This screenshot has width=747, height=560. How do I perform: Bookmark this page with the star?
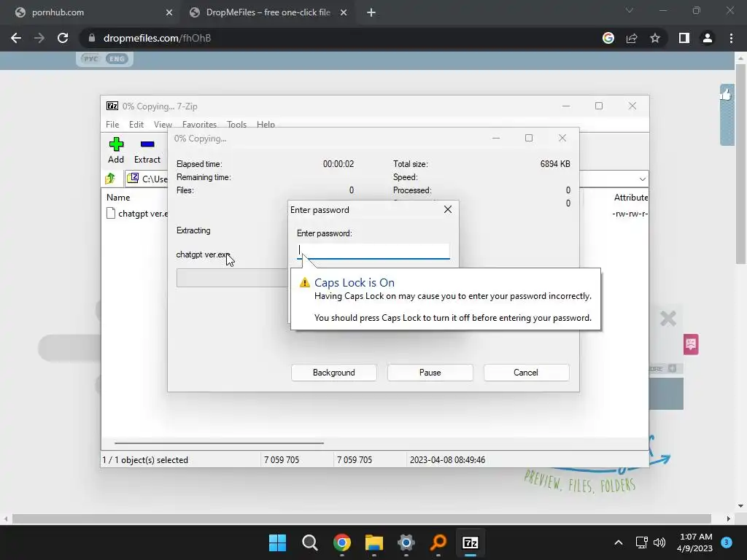pos(655,38)
